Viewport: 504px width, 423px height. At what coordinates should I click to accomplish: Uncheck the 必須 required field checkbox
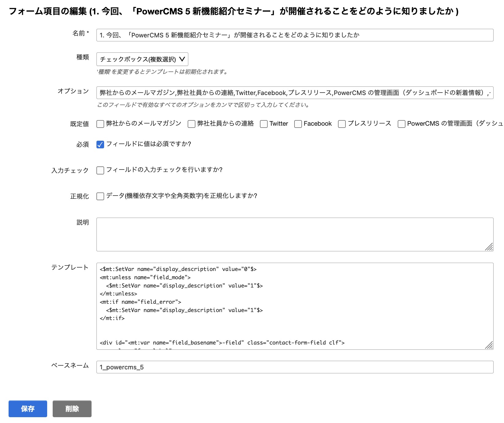pos(100,144)
